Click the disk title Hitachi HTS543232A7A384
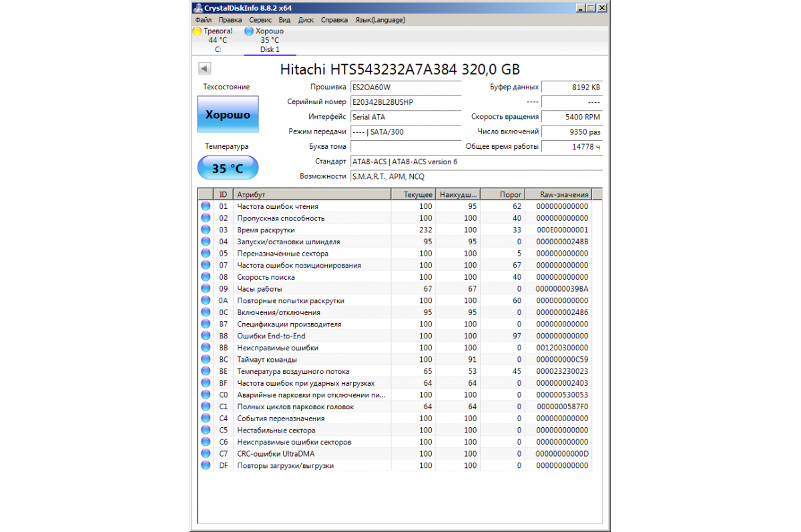The image size is (801, 532). tap(400, 69)
